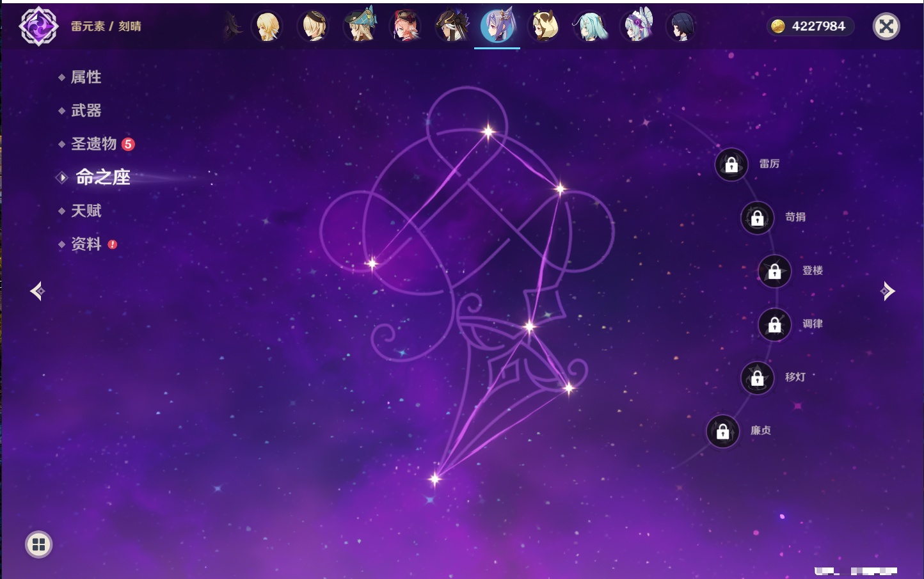The width and height of the screenshot is (924, 579).
Task: Click the "调律" constellation label
Action: pyautogui.click(x=813, y=324)
